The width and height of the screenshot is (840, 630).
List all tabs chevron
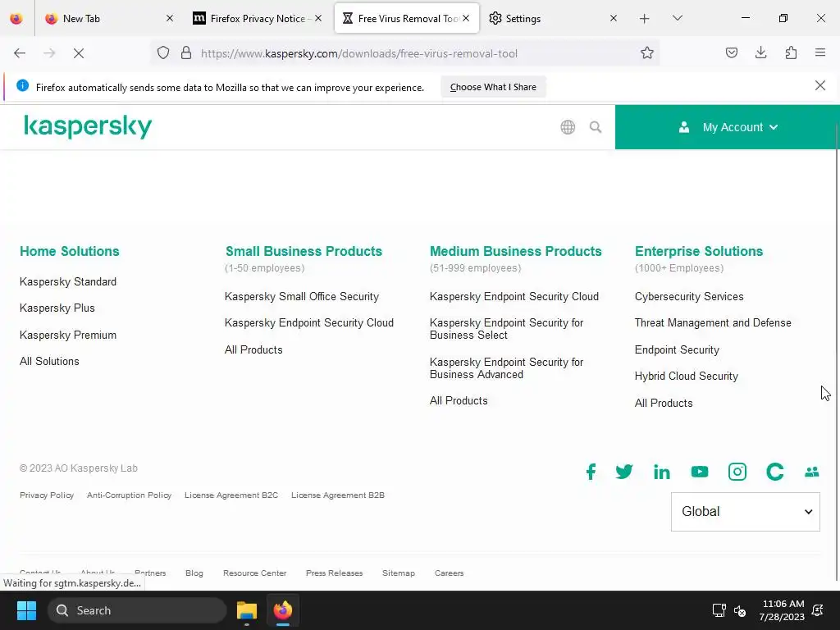pyautogui.click(x=677, y=18)
